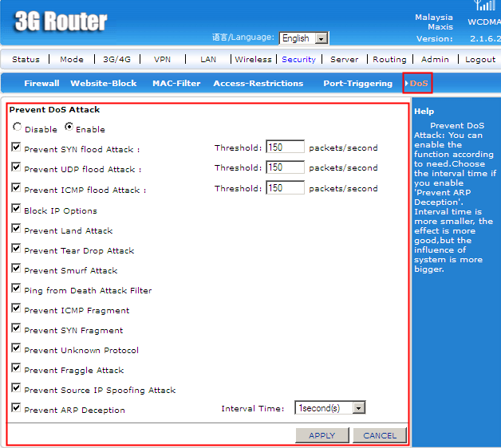Screen dimensions: 501x448
Task: Toggle Prevent ARP Deception checkbox
Action: (x=17, y=409)
